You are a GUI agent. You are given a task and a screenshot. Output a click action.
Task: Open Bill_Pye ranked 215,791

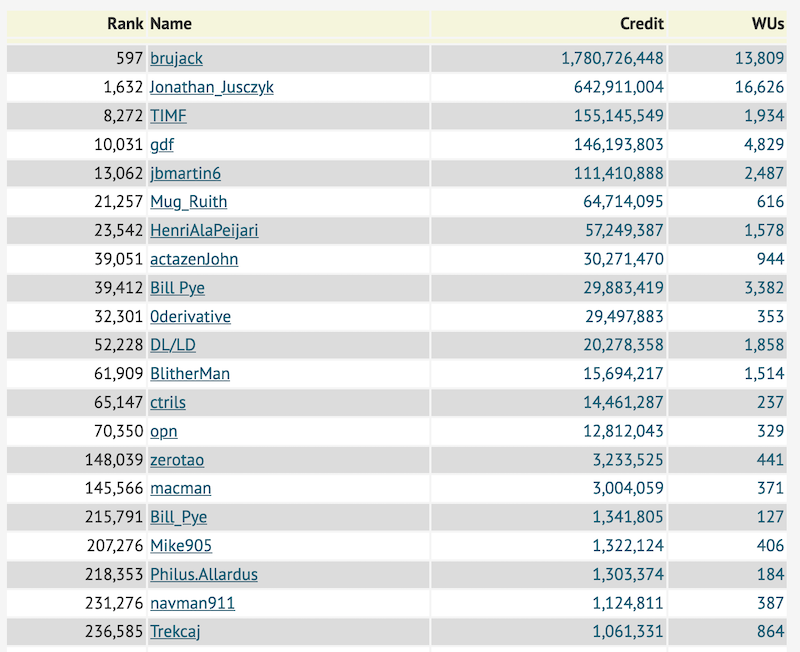click(179, 517)
